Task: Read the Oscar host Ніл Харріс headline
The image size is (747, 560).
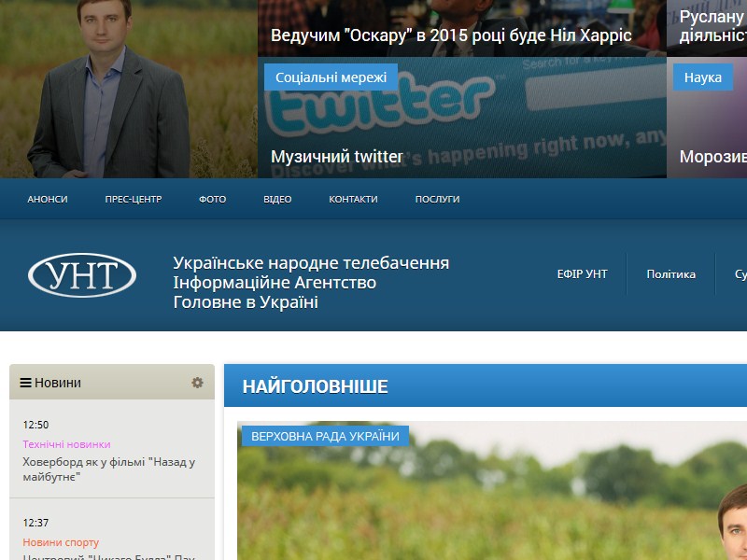Action: 451,35
